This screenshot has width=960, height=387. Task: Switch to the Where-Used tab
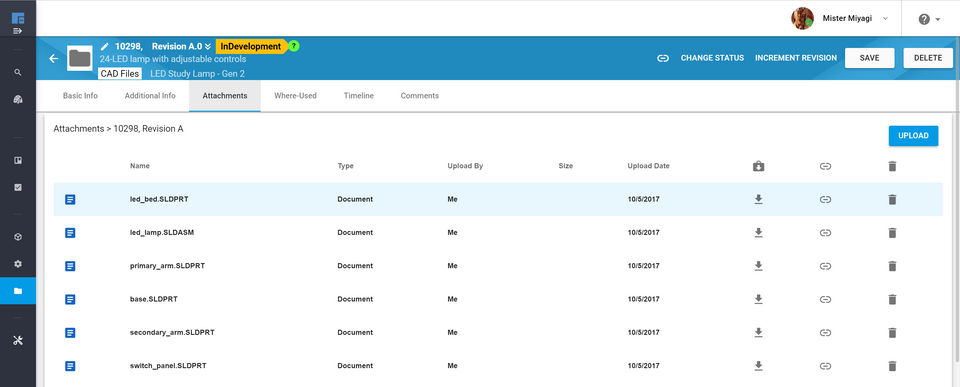[295, 96]
